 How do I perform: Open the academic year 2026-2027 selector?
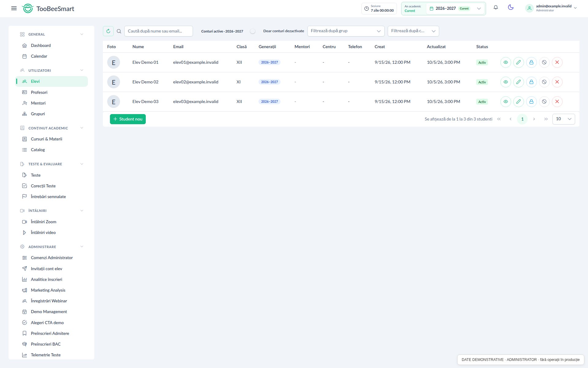click(x=455, y=9)
